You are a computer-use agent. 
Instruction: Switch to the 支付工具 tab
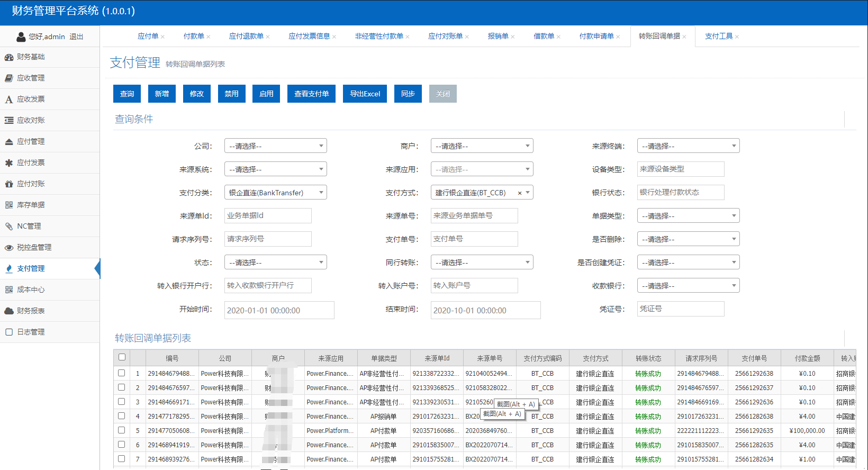[719, 37]
